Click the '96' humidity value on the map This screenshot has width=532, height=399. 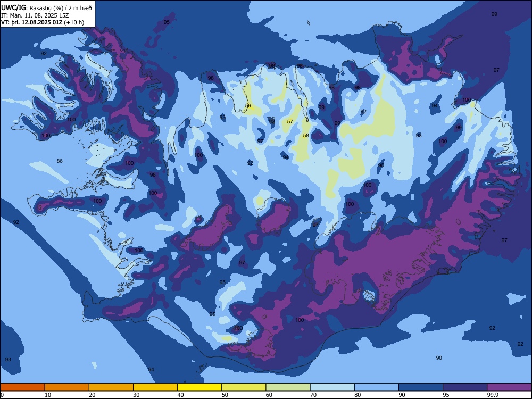[381, 165]
